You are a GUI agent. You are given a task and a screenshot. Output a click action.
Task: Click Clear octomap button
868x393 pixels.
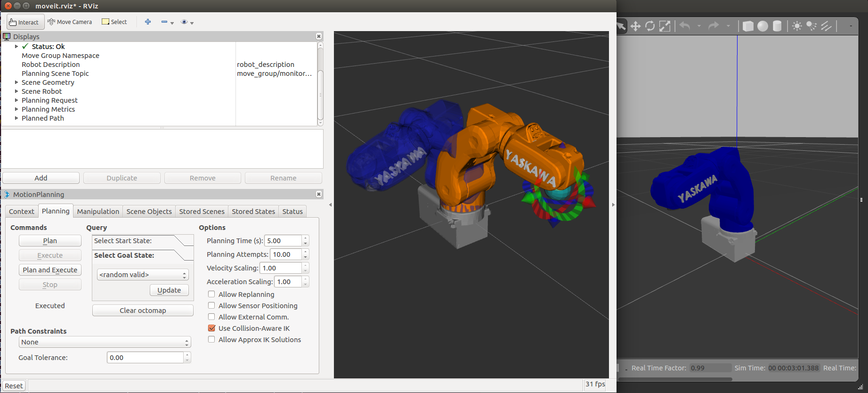click(143, 311)
